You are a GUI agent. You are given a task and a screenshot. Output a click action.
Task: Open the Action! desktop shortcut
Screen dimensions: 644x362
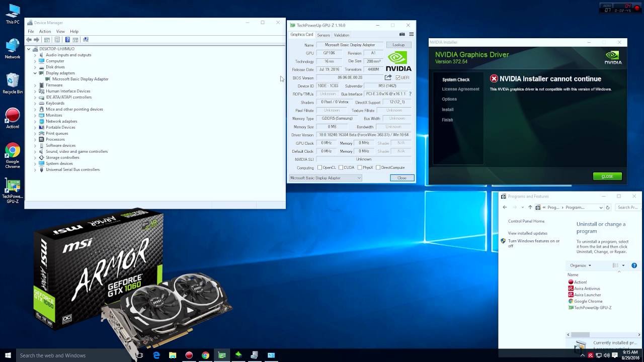pos(13,119)
